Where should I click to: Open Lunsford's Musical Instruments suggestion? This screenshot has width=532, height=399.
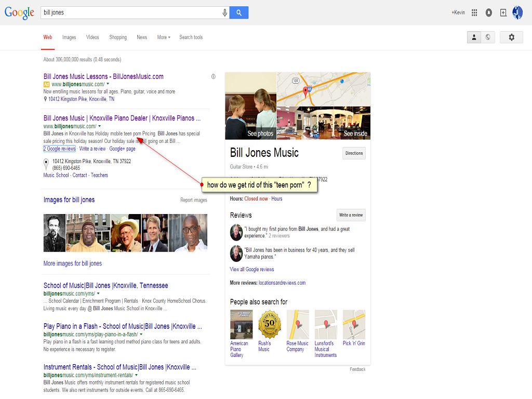point(326,334)
